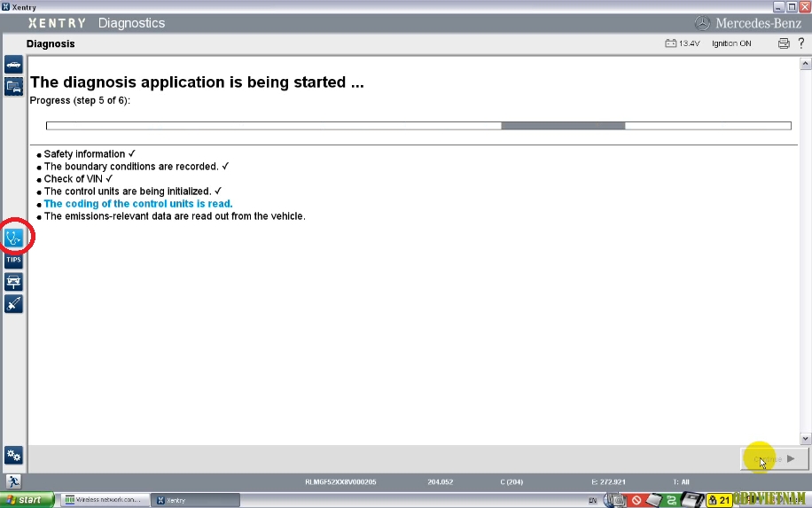Screen dimensions: 812x508
Task: Click the diagnostic multiplexer device tray icon
Action: click(692, 500)
